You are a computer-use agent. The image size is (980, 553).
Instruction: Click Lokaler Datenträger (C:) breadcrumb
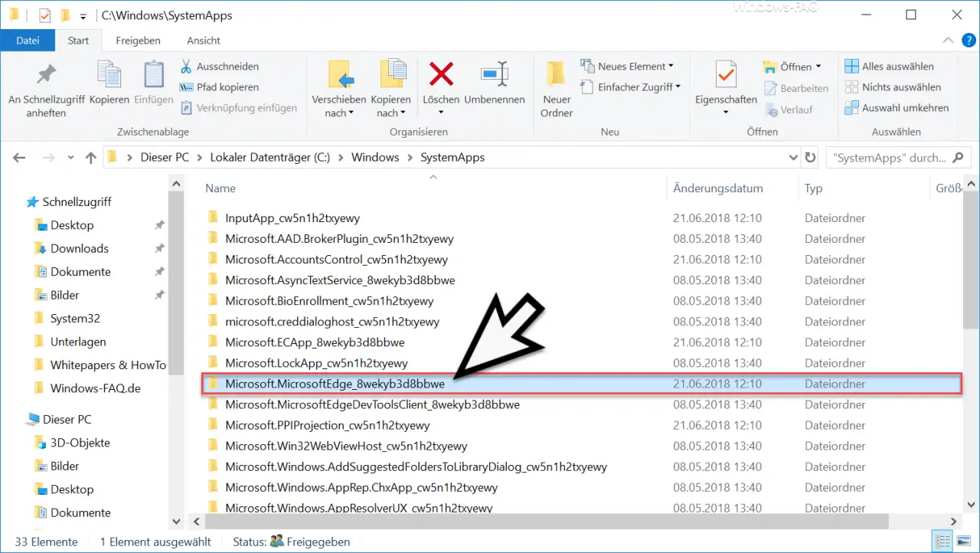(270, 158)
